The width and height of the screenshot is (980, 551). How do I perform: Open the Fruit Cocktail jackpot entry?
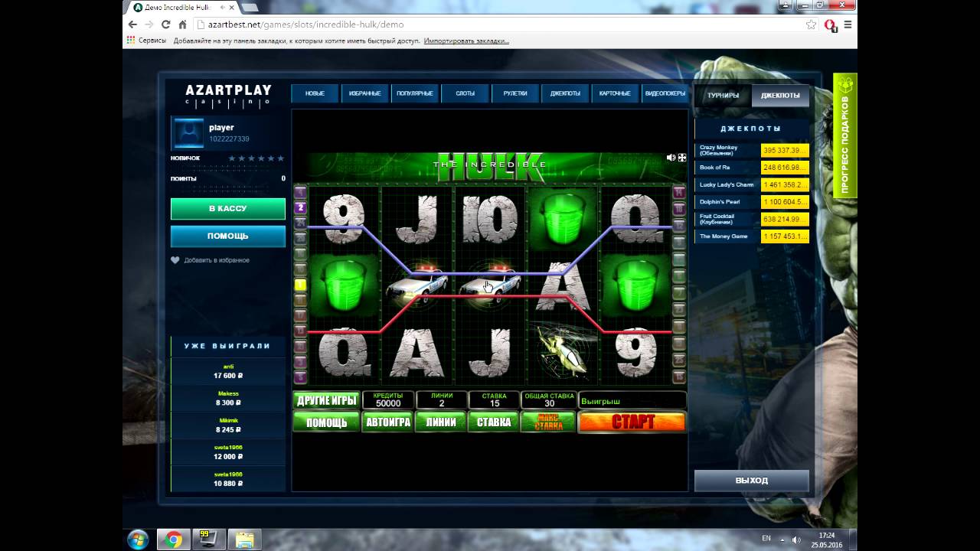point(752,219)
